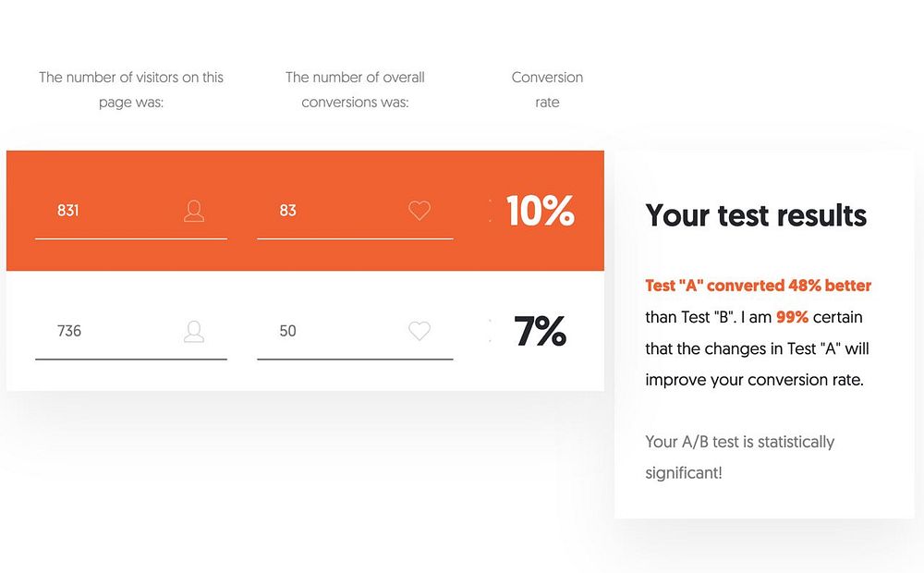Screen dimensions: 924x573
Task: Click the small dotted divider before 10%
Action: (490, 211)
